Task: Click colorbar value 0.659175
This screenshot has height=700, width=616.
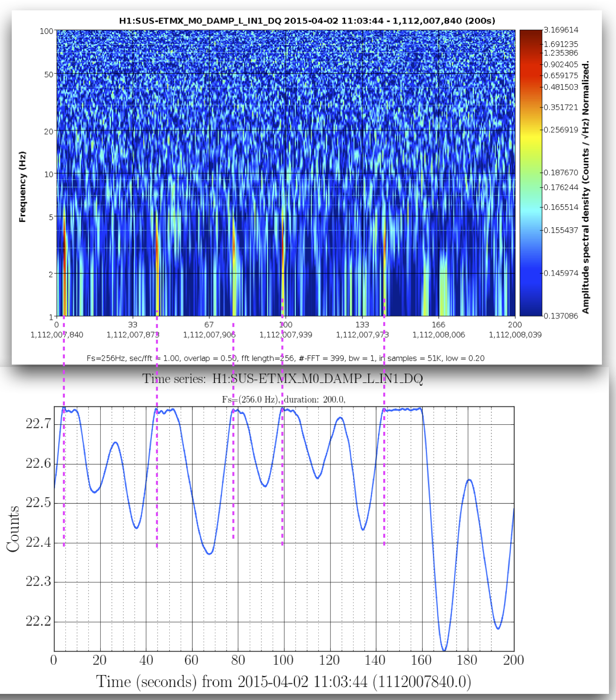Action: [x=561, y=76]
